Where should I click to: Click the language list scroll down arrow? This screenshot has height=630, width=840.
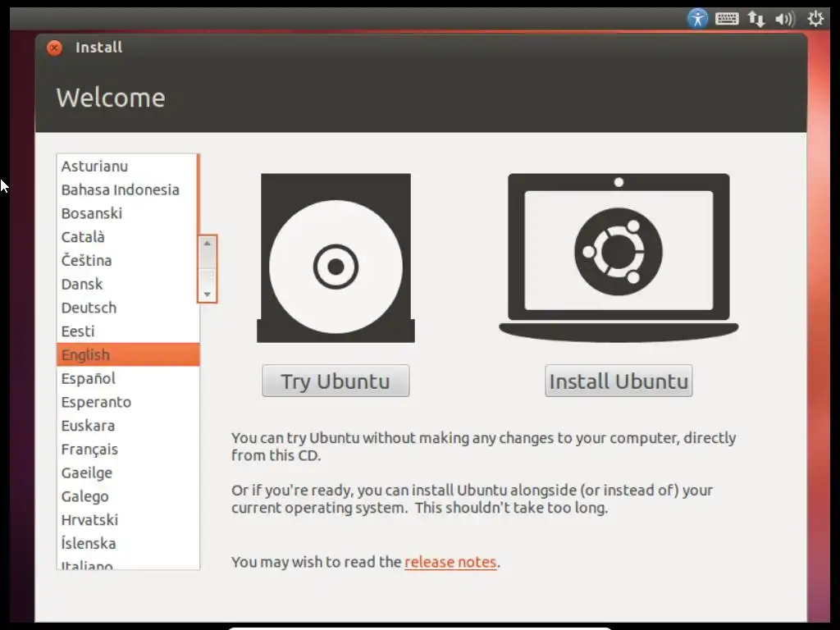coord(208,294)
